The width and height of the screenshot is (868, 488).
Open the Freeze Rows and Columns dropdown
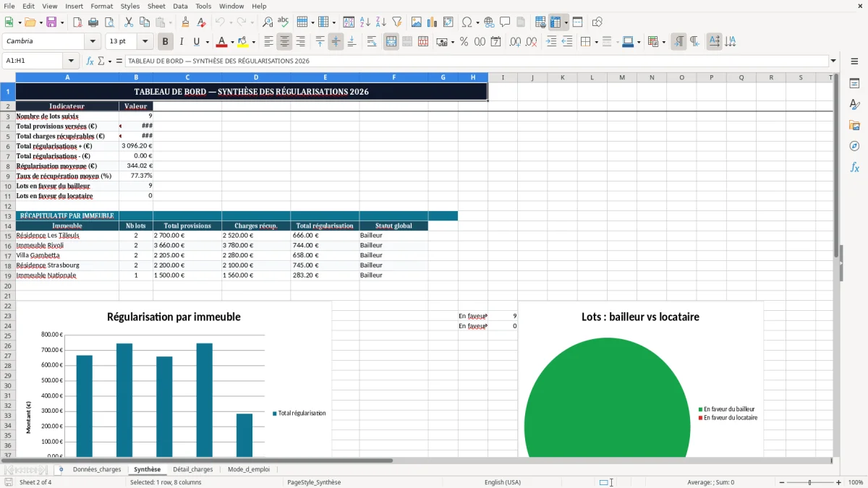coord(566,22)
